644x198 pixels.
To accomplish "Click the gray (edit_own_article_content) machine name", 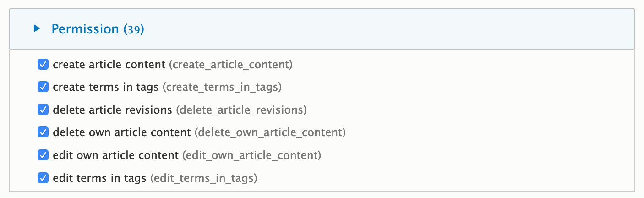I will coord(251,155).
